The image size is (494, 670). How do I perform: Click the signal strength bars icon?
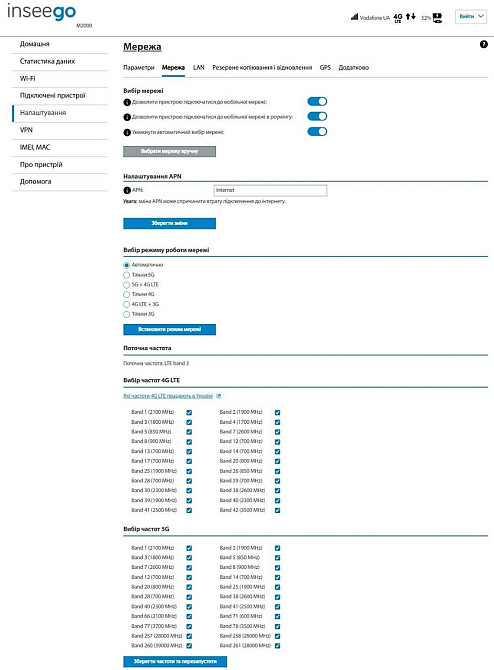tap(354, 17)
